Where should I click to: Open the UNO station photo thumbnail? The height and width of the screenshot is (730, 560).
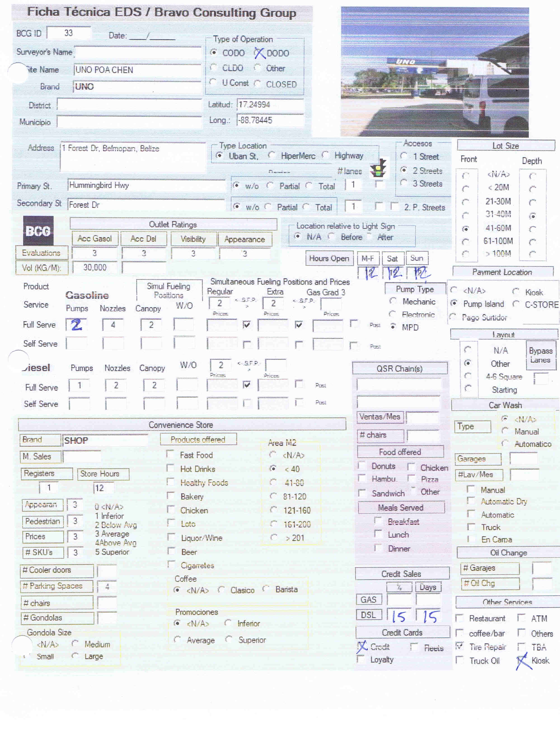pyautogui.click(x=435, y=72)
